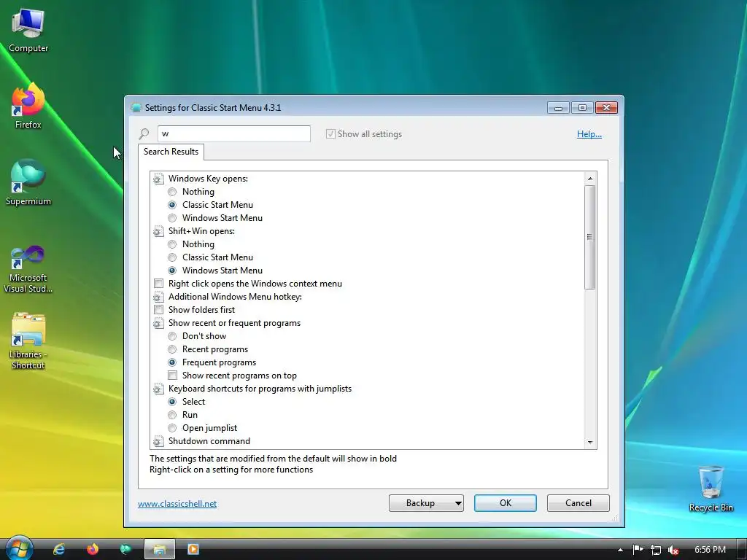Click the magnifier search icon in settings
747x560 pixels.
click(x=144, y=134)
